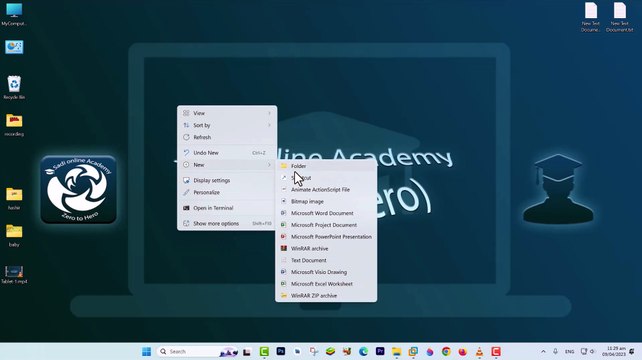
Task: Create new Text Document
Action: point(326,260)
